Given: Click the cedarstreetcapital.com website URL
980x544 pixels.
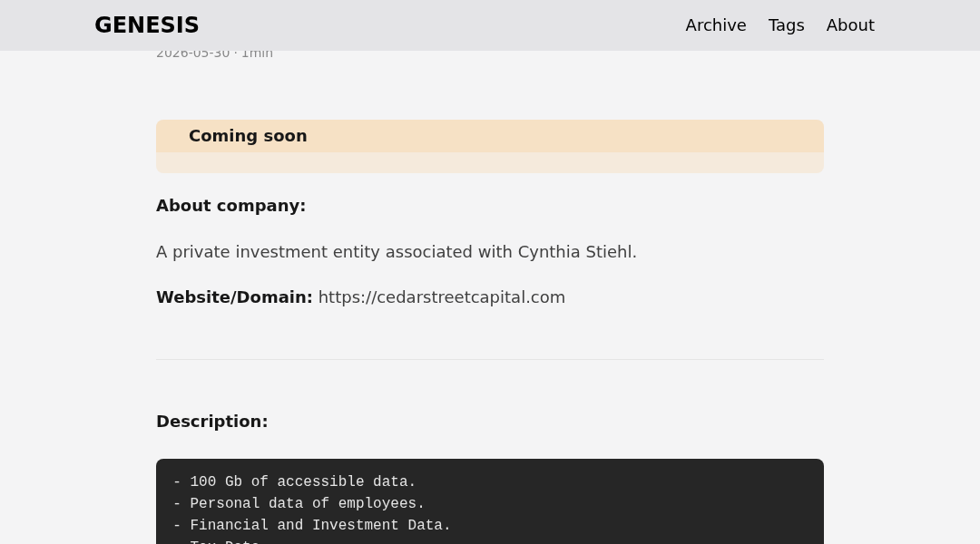Looking at the screenshot, I should 441,297.
